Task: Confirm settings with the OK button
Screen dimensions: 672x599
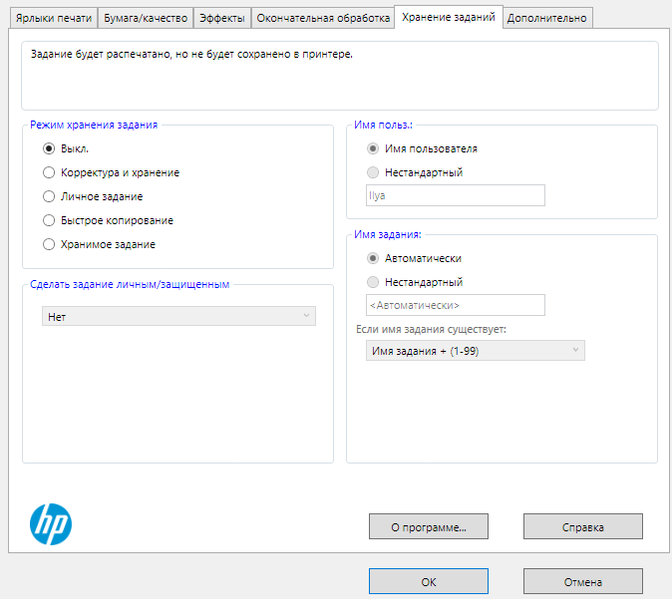Action: [428, 581]
